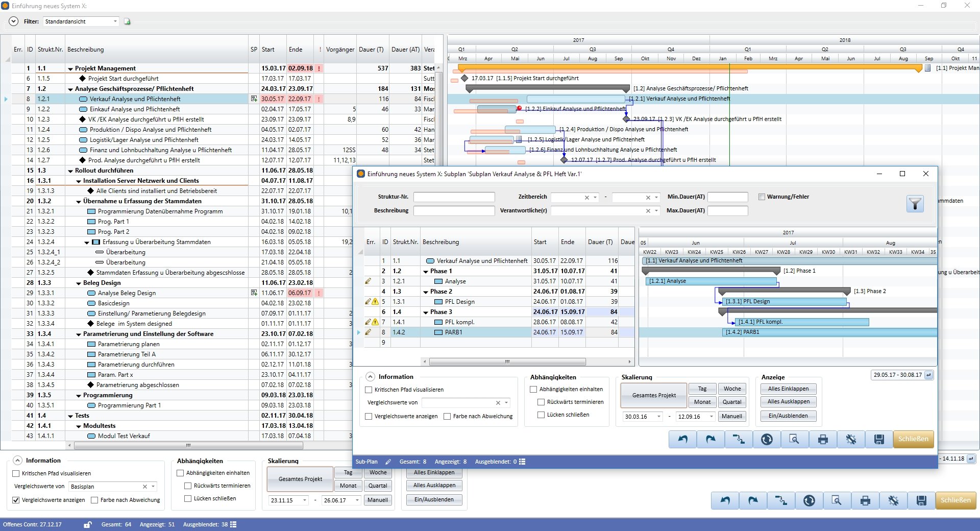
Task: Open the Basisplan comparison dropdown
Action: tap(153, 487)
